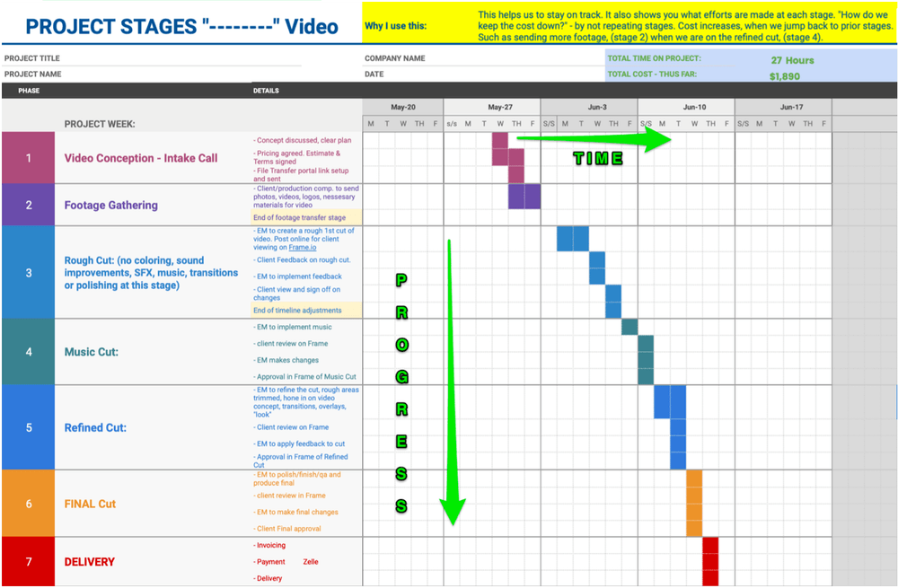Viewport: 898px width, 588px height.
Task: Click the PROJECT TITLE field
Action: (x=32, y=58)
